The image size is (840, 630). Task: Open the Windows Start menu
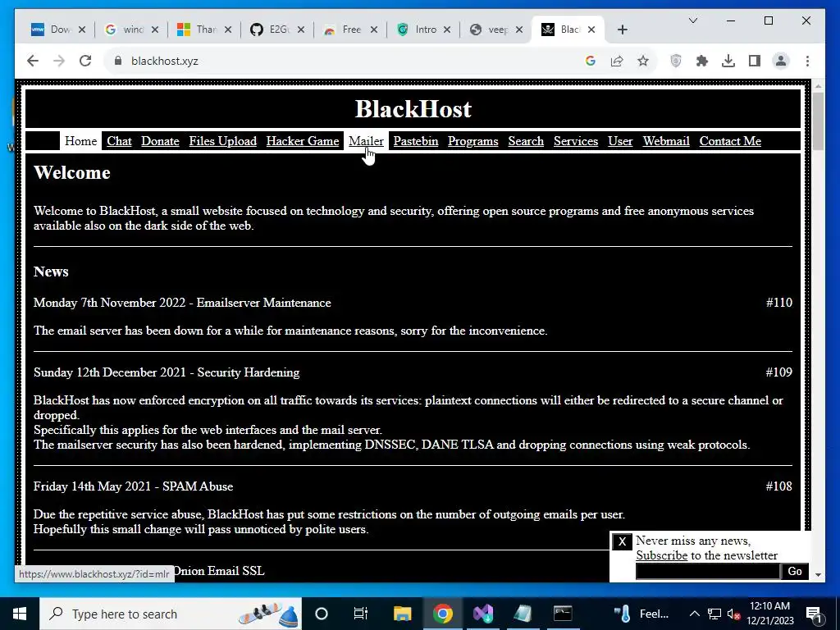tap(20, 614)
